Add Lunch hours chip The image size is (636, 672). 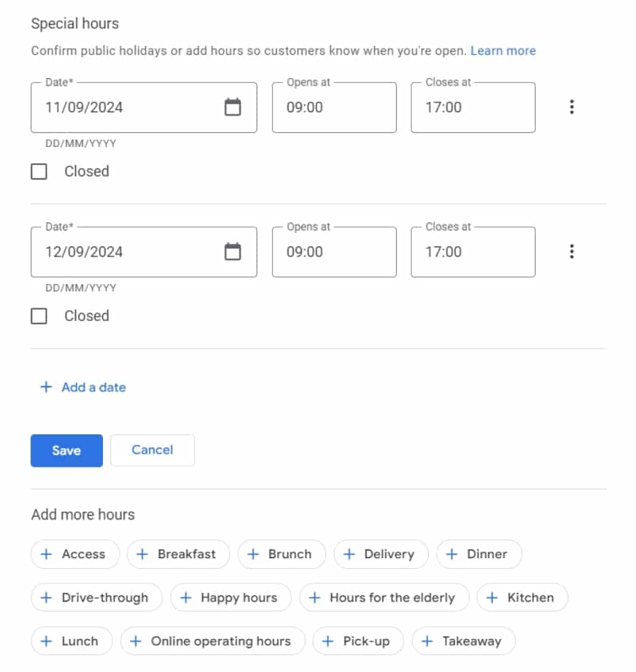pyautogui.click(x=72, y=641)
